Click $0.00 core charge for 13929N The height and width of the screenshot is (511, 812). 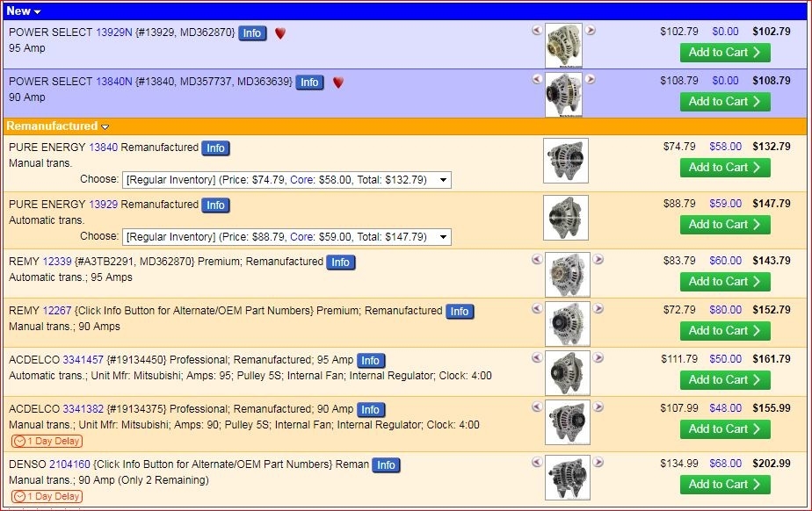pos(725,31)
